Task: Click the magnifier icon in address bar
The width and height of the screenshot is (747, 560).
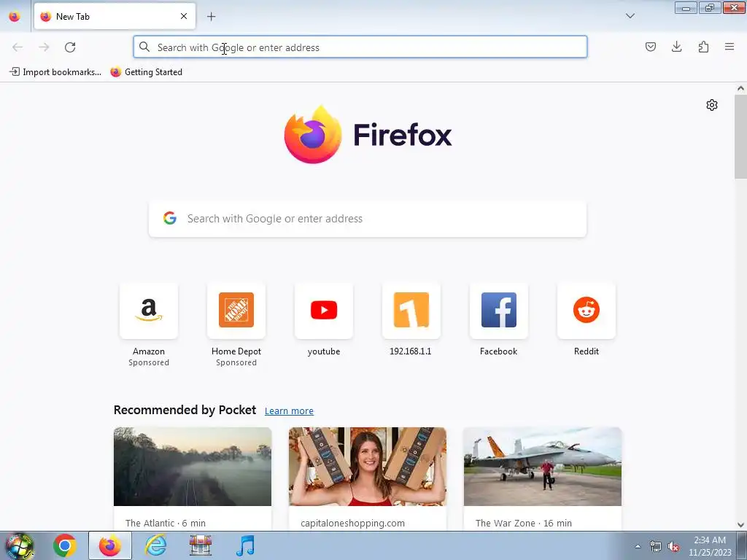Action: [144, 47]
